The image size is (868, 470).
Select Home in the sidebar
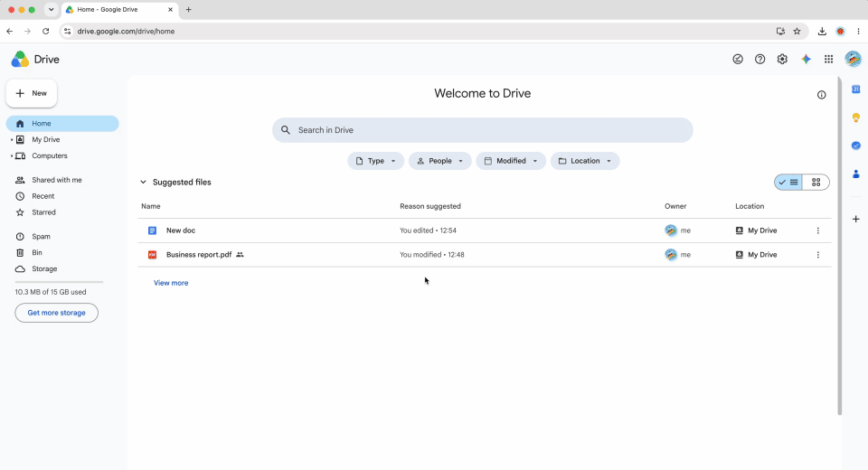(62, 124)
